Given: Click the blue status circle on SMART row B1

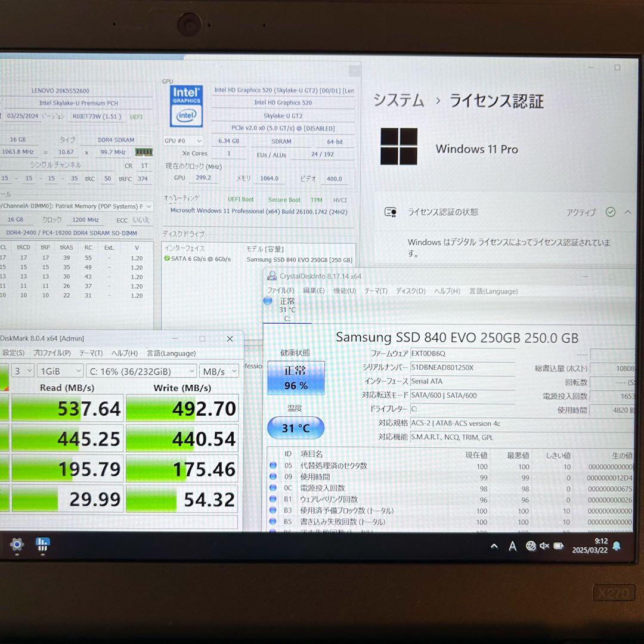Looking at the screenshot, I should (273, 499).
